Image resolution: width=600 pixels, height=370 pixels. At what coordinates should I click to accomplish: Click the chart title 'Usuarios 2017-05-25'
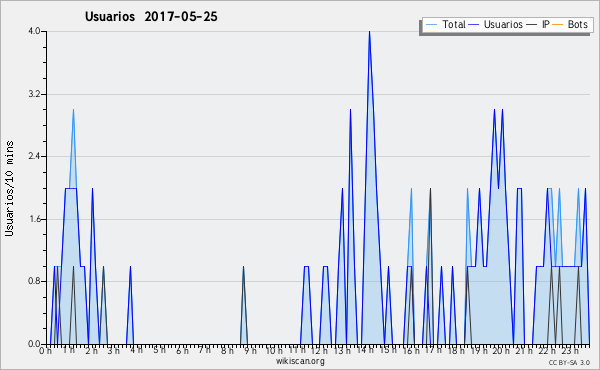pyautogui.click(x=151, y=17)
